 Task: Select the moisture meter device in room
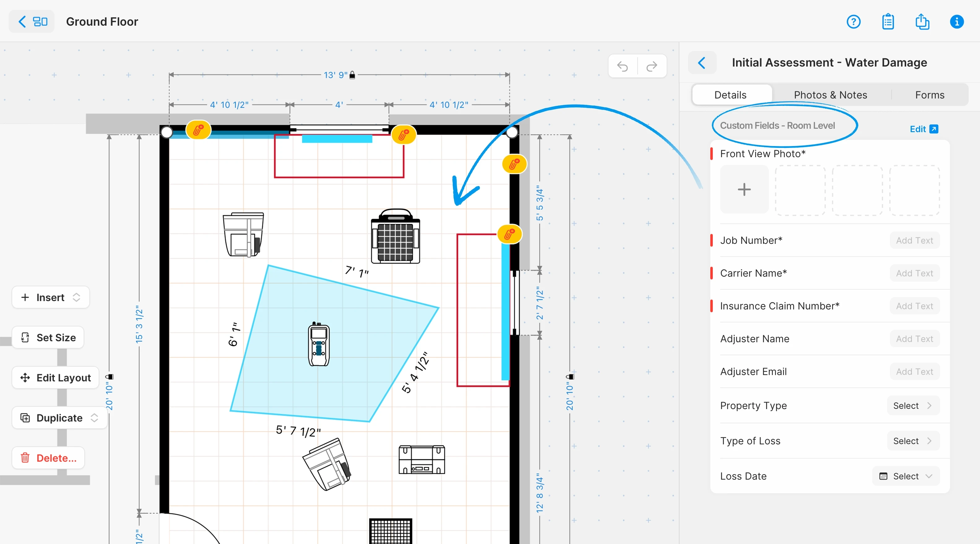click(x=318, y=344)
